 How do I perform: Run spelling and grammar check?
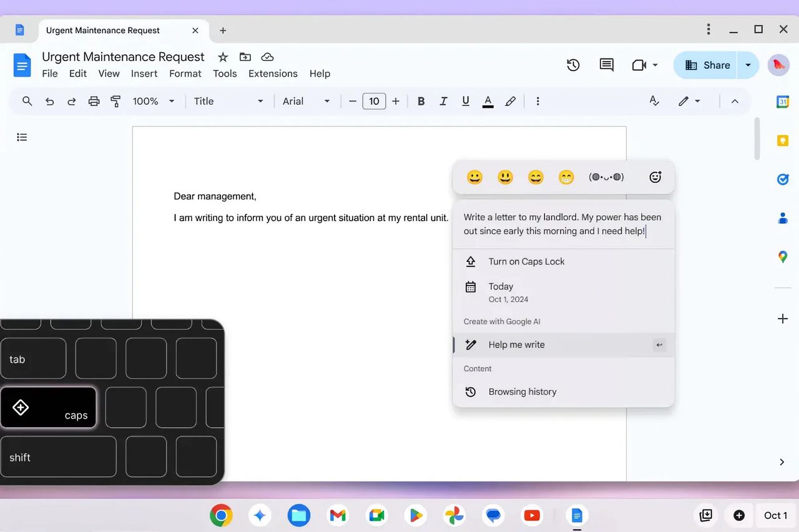(654, 101)
